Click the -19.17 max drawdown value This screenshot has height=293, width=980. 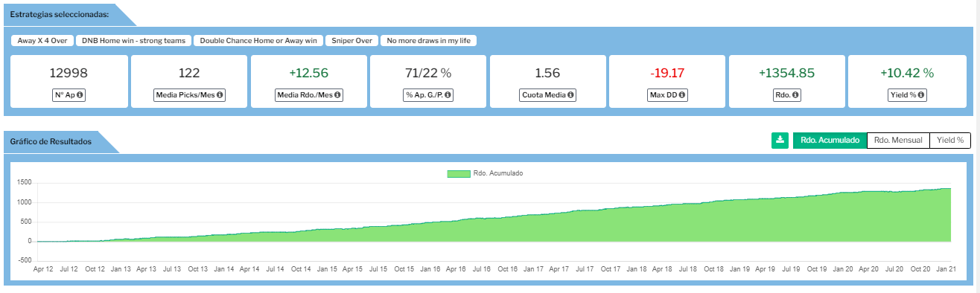coord(666,73)
